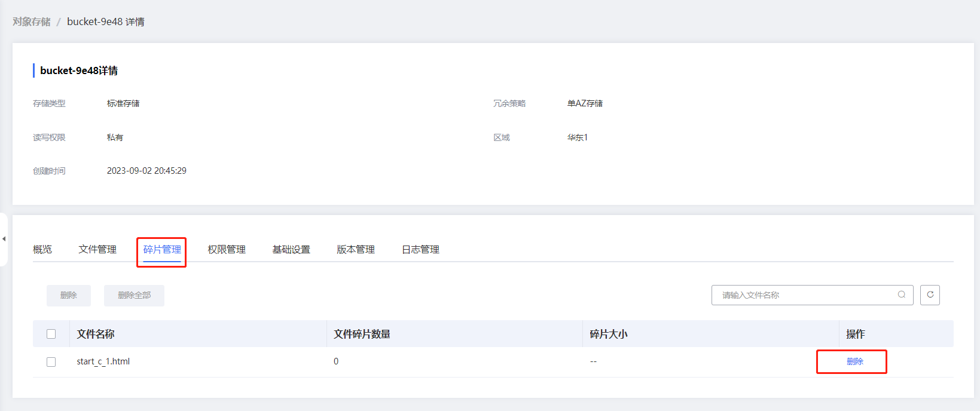
Task: Go to the 权限管理 tab
Action: coord(227,250)
